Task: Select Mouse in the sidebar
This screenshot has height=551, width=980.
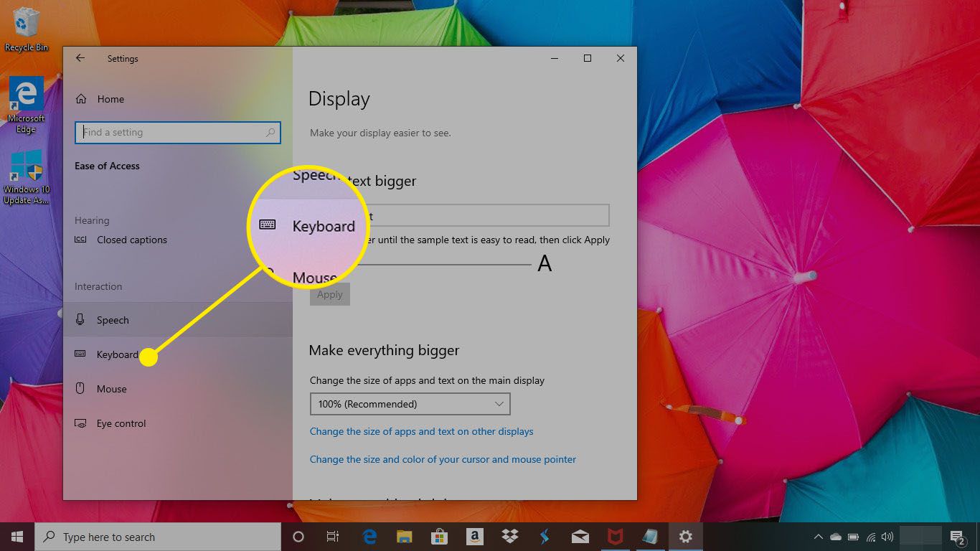Action: [177, 389]
